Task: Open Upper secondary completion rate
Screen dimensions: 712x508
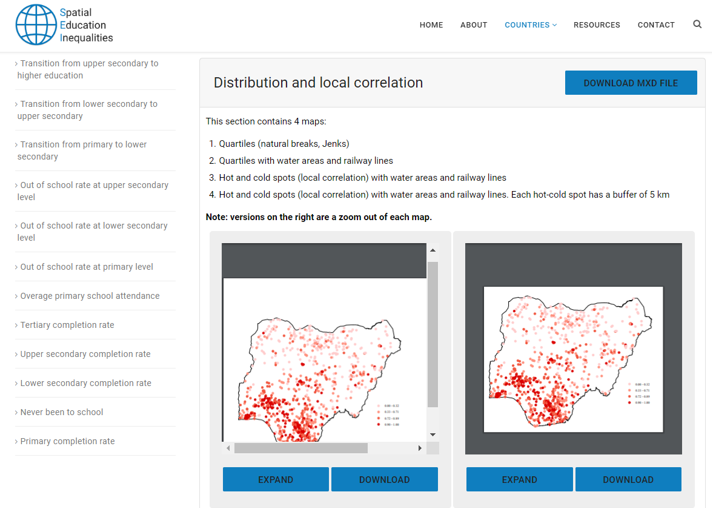Action: coord(85,354)
